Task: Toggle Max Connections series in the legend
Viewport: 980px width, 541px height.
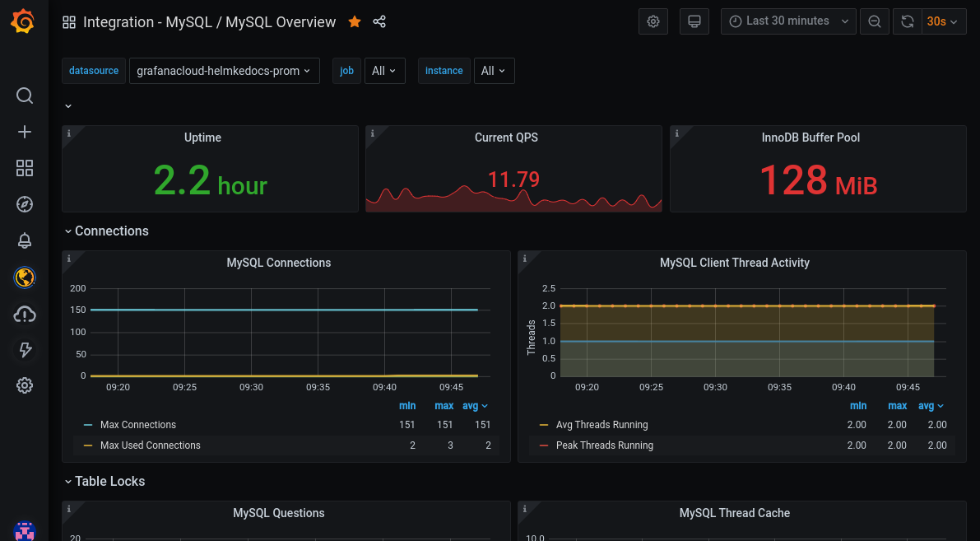Action: pos(138,425)
